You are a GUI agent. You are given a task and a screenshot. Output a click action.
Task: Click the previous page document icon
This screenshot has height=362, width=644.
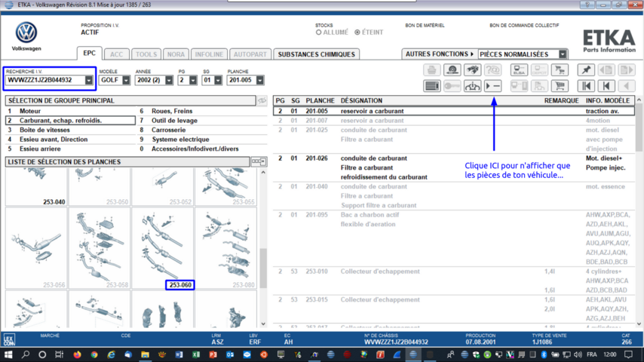606,70
